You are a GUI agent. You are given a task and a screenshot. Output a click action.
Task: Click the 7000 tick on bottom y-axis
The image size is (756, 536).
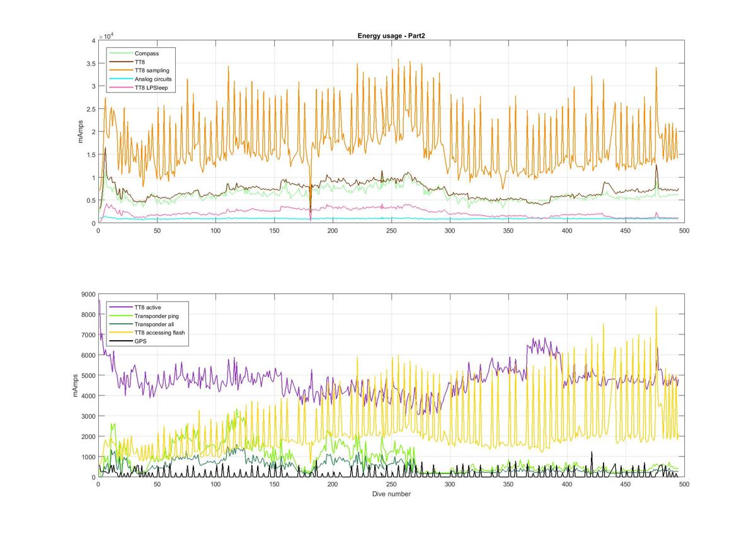[x=88, y=335]
